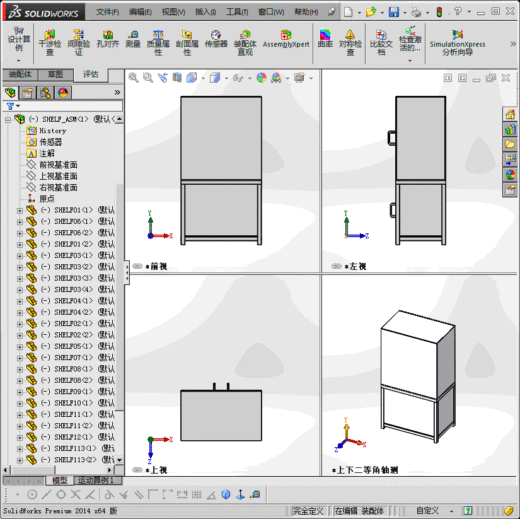Click the New document icon

coord(348,12)
